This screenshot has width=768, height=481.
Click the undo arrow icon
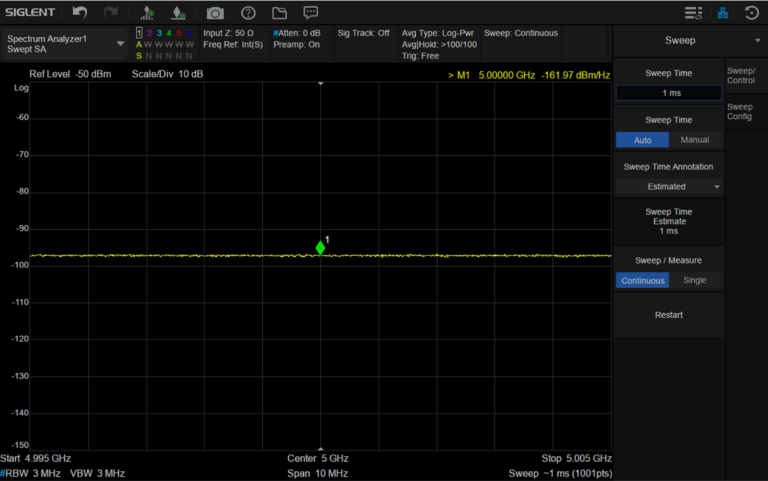point(80,13)
